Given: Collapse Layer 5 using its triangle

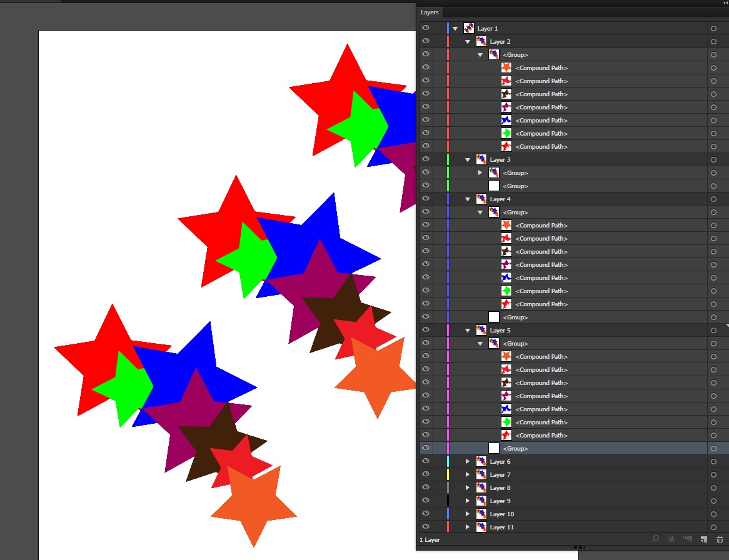Looking at the screenshot, I should pos(468,331).
